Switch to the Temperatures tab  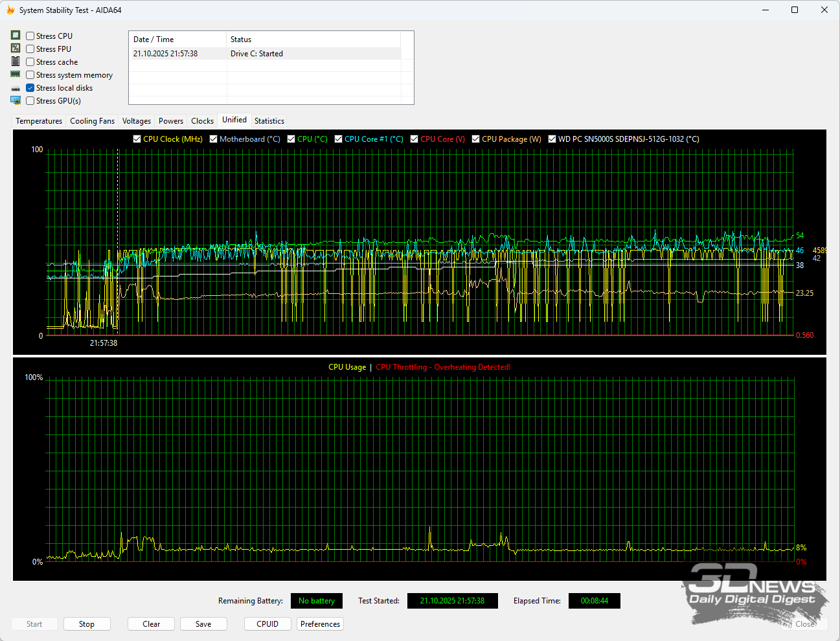point(39,121)
